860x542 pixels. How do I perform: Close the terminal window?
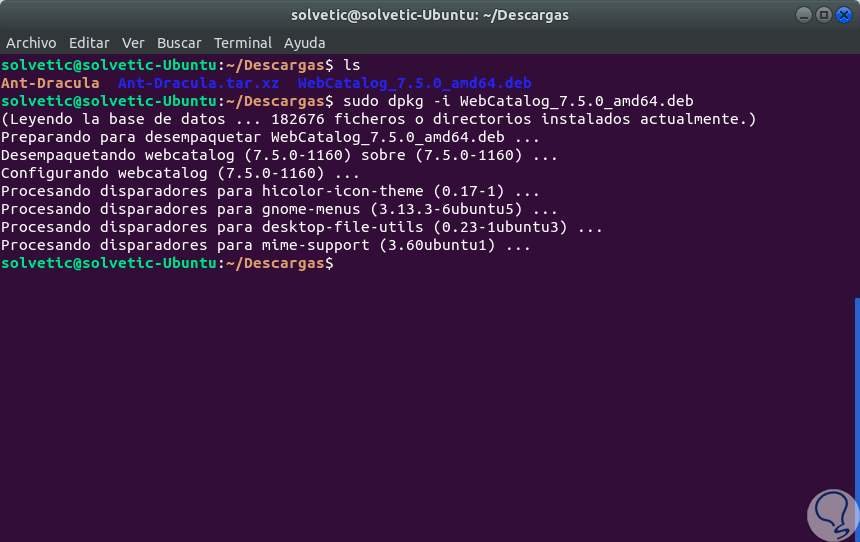[842, 15]
